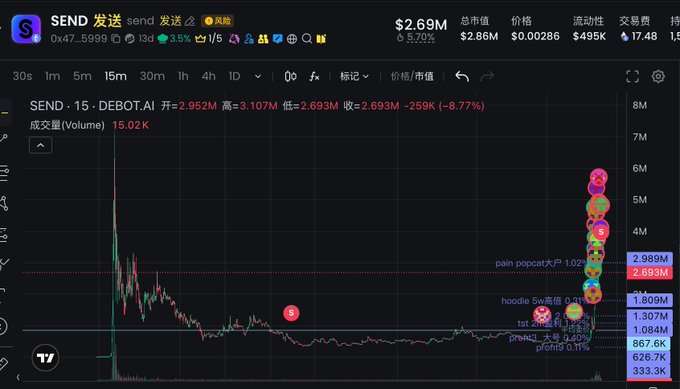The height and width of the screenshot is (389, 680).
Task: Click the 626.7K price label
Action: [650, 357]
